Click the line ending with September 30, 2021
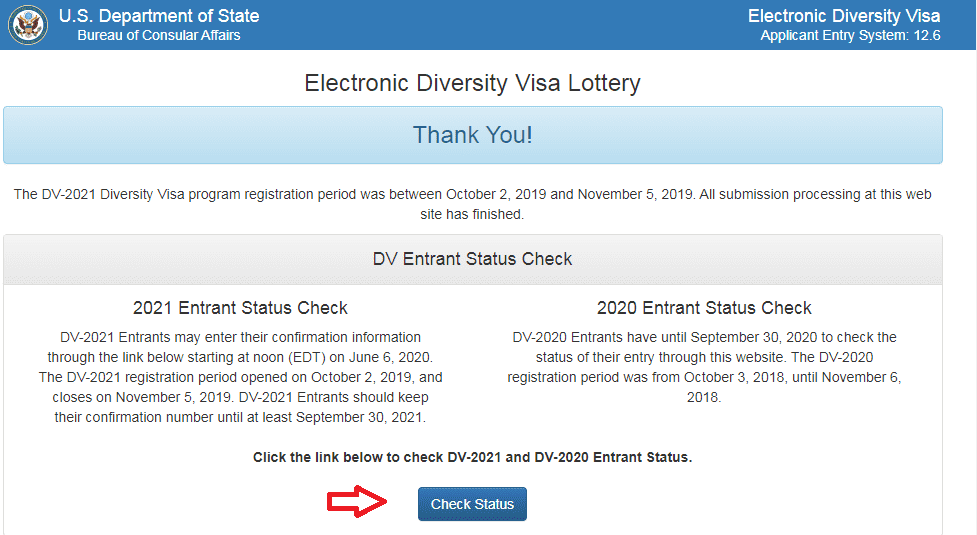Viewport: 977px width, 535px height. (240, 417)
